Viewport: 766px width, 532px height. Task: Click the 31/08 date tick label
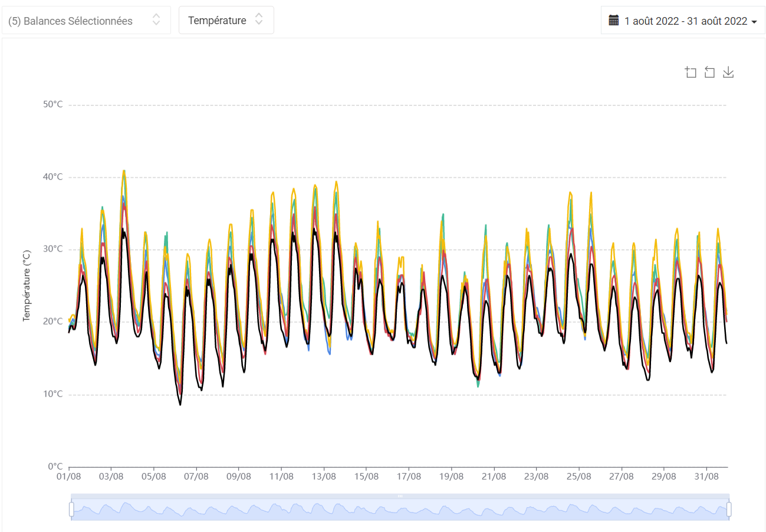point(706,477)
